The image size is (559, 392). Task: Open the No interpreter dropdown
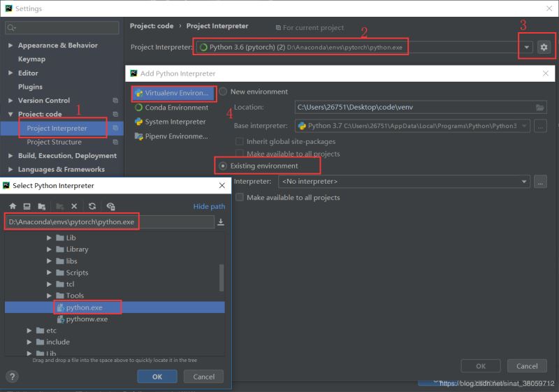523,182
